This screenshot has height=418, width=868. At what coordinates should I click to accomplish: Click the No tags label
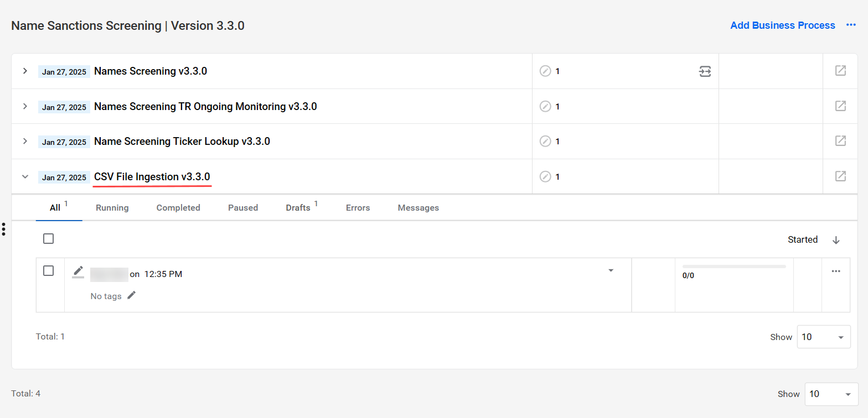coord(106,296)
